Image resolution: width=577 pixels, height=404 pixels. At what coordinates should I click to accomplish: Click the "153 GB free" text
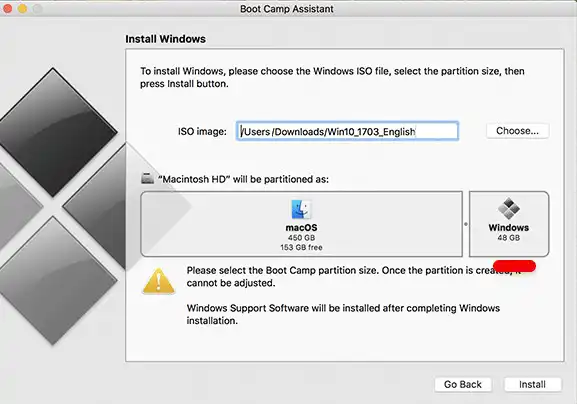(x=301, y=247)
